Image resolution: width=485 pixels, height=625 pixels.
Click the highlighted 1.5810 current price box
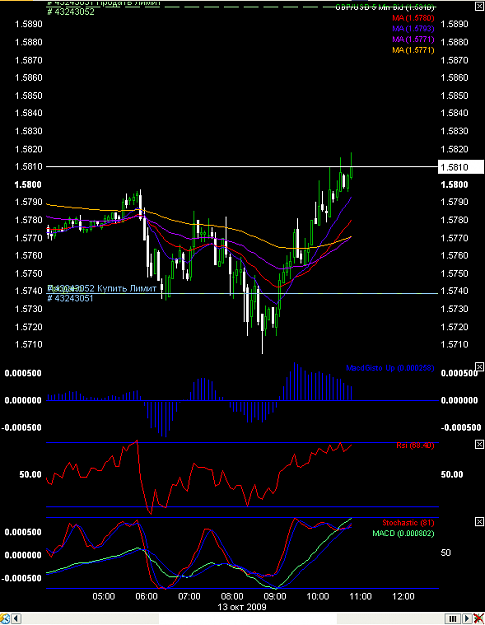click(461, 167)
